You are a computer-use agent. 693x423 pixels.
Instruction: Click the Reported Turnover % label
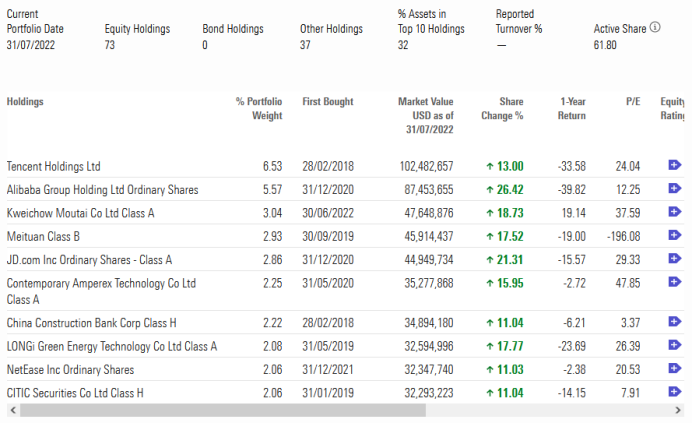coord(519,21)
